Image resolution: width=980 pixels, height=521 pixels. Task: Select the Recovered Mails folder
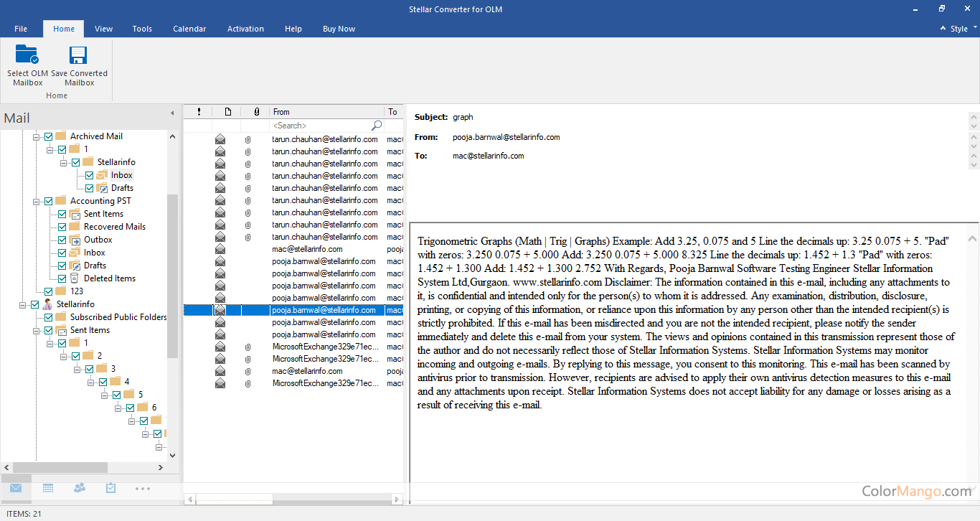tap(114, 227)
